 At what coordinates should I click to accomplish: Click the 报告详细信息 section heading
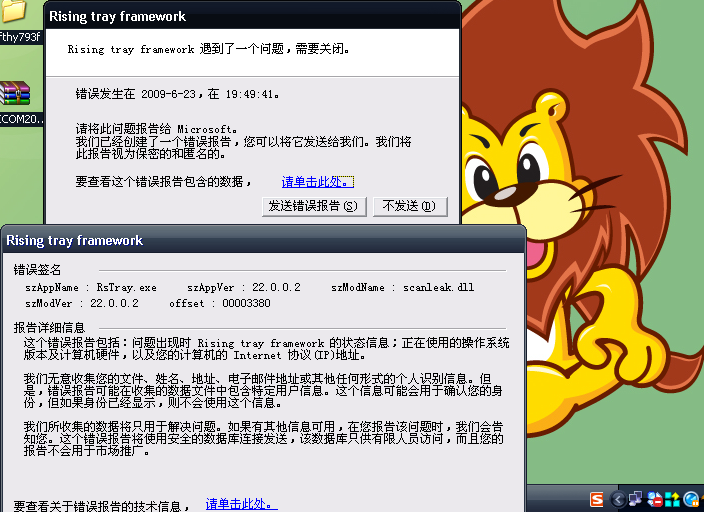point(49,328)
